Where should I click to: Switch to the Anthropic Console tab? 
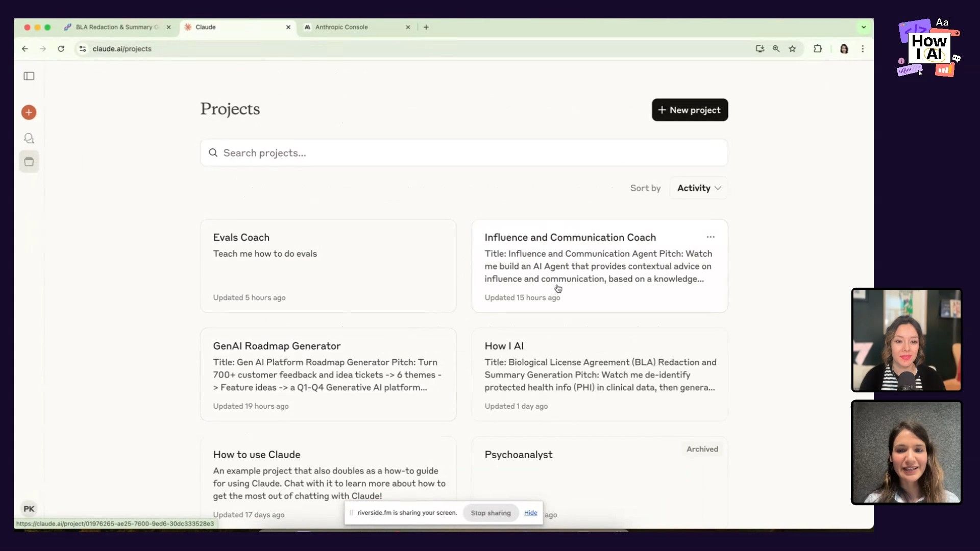click(x=357, y=27)
